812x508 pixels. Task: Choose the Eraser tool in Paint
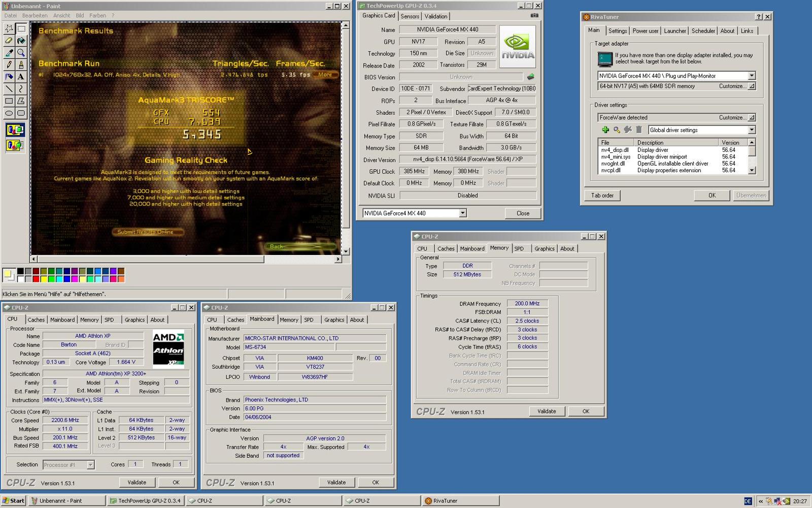click(9, 40)
